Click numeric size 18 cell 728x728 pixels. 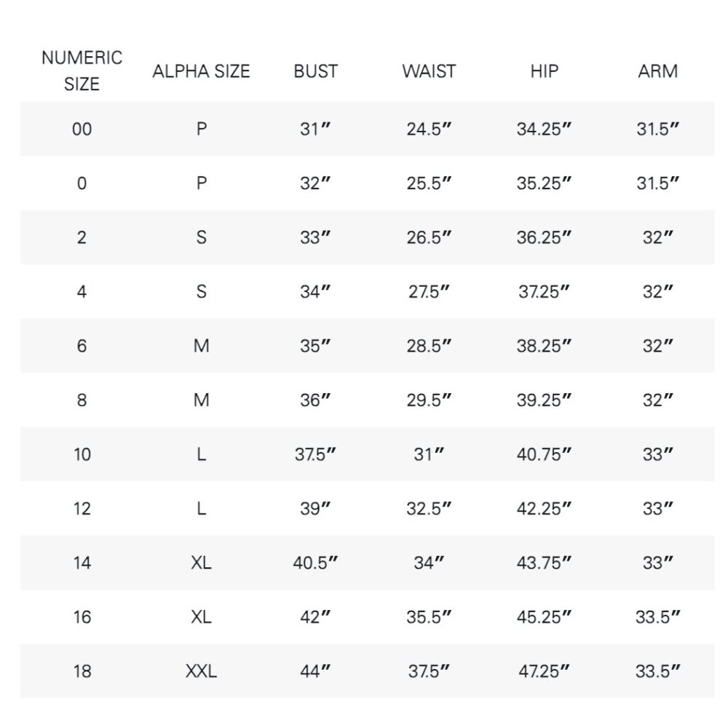tap(82, 671)
